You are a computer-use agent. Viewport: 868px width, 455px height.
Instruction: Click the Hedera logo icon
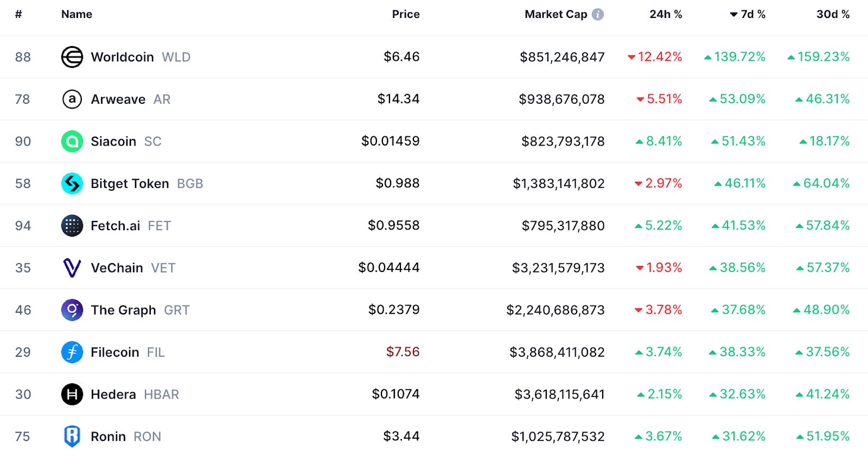pos(72,394)
